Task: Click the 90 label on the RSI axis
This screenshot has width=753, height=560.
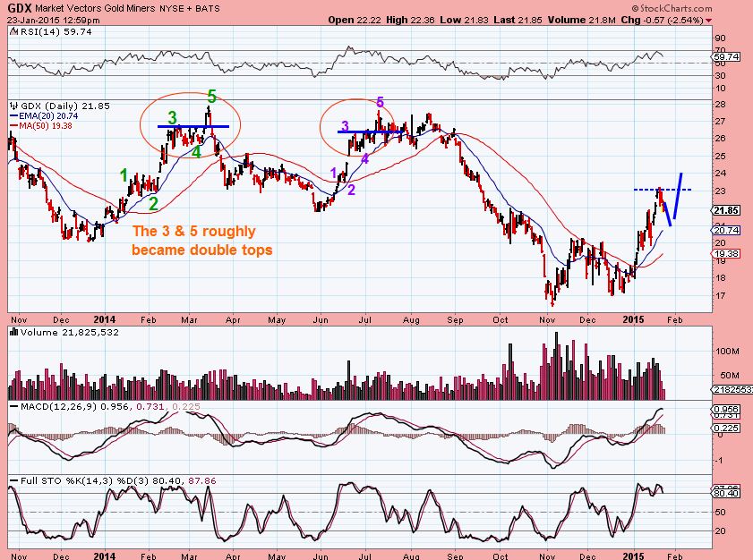Action: 721,38
